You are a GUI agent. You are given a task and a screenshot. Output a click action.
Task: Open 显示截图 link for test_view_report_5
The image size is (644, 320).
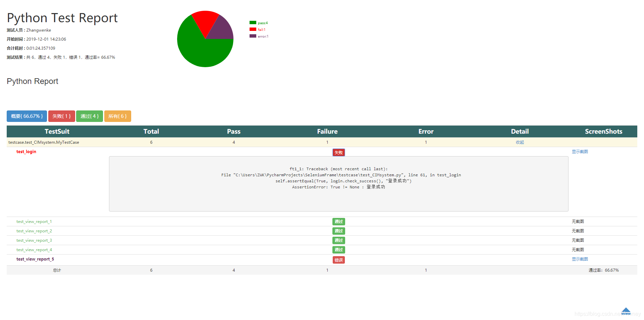580,259
